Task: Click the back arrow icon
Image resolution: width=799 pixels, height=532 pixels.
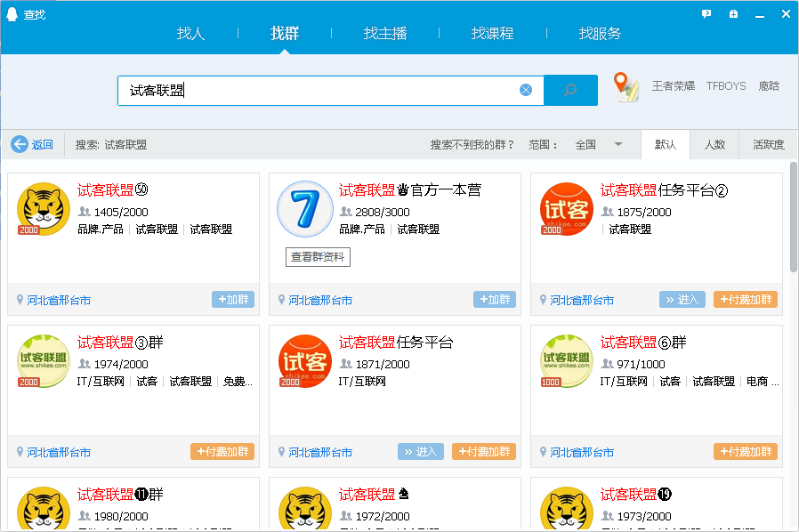Action: pyautogui.click(x=20, y=144)
